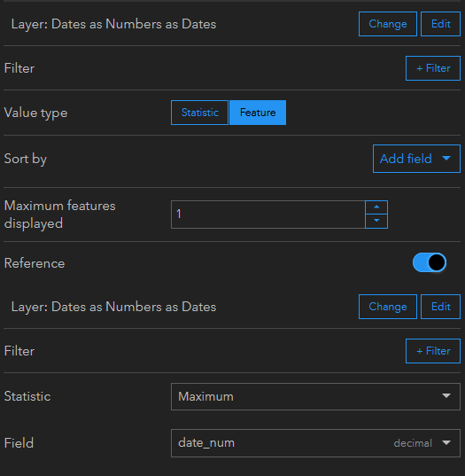Screen dimensions: 465x476
Task: Click the top Edit layer button
Action: pos(440,24)
